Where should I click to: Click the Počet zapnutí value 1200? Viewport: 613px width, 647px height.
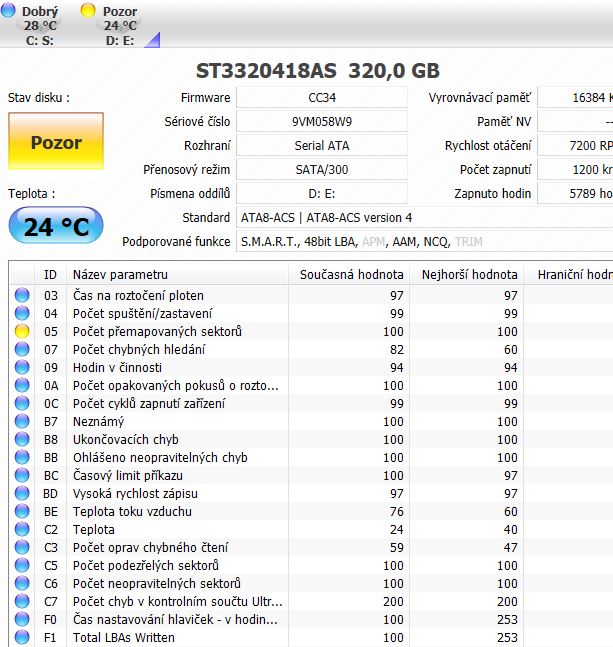tap(575, 170)
